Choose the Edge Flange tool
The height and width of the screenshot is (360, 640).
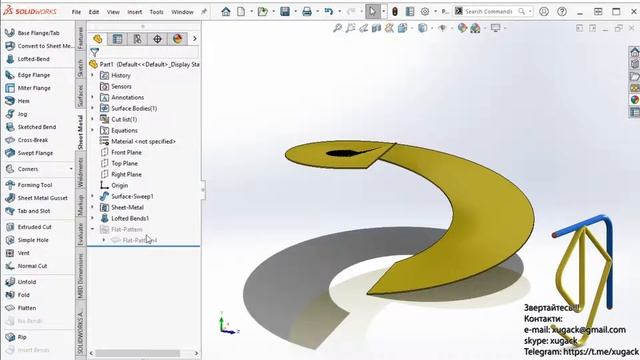(28, 75)
